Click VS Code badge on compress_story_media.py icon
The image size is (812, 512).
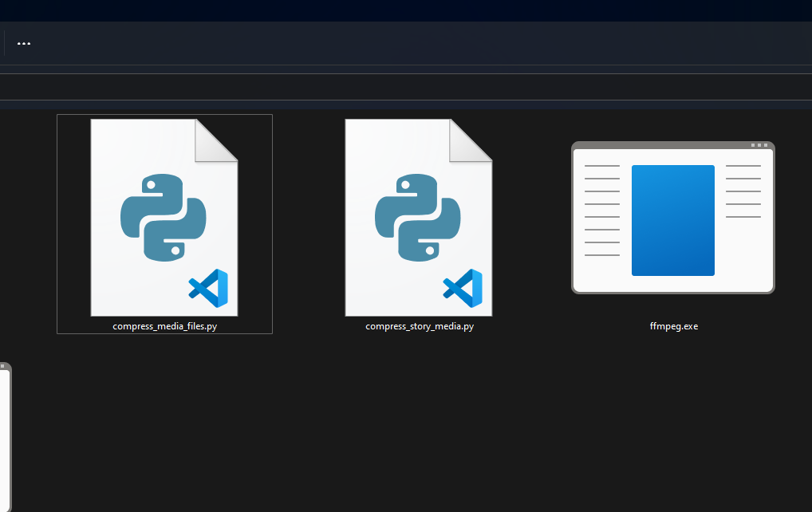[x=463, y=288]
